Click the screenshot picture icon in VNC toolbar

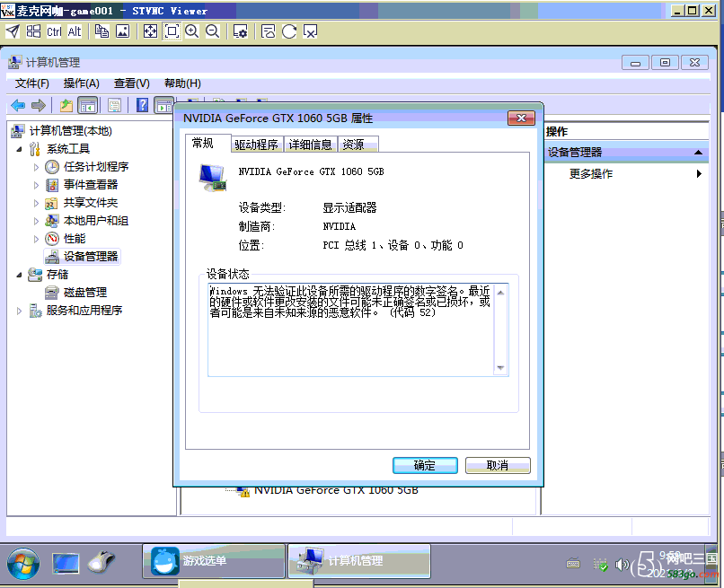[x=122, y=31]
